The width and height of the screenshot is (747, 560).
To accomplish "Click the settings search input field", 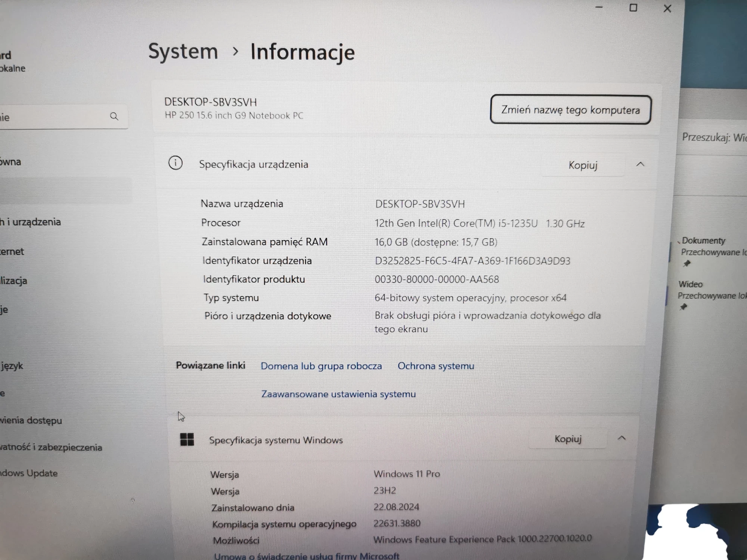I will point(63,117).
